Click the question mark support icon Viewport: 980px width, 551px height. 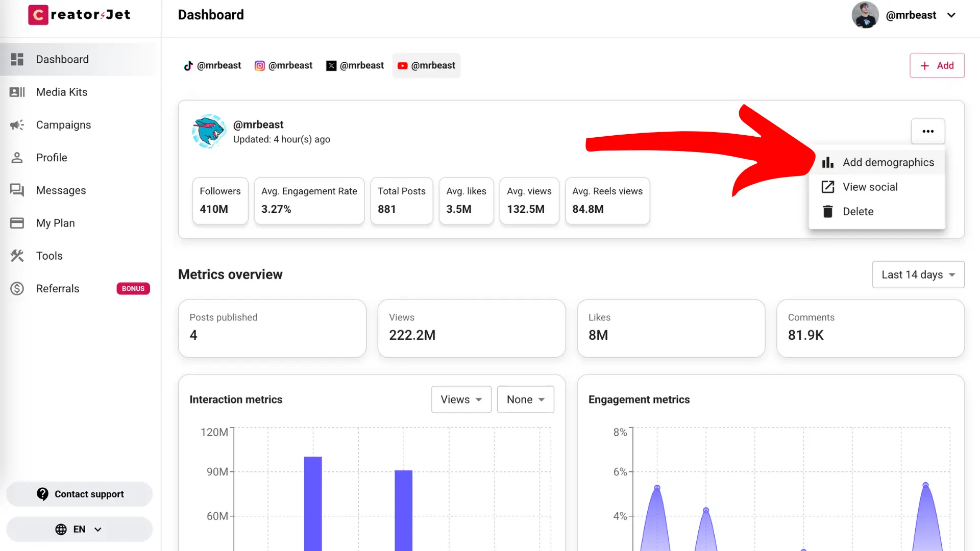coord(43,494)
